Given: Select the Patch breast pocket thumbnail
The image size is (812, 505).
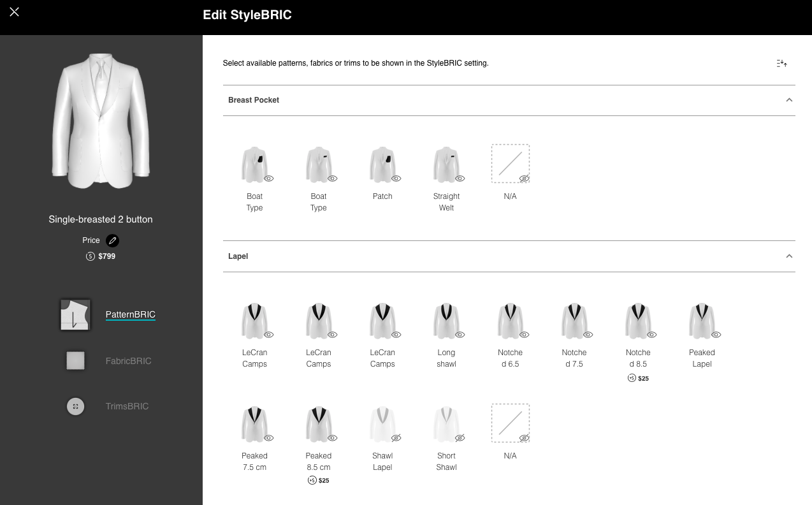Looking at the screenshot, I should point(382,165).
